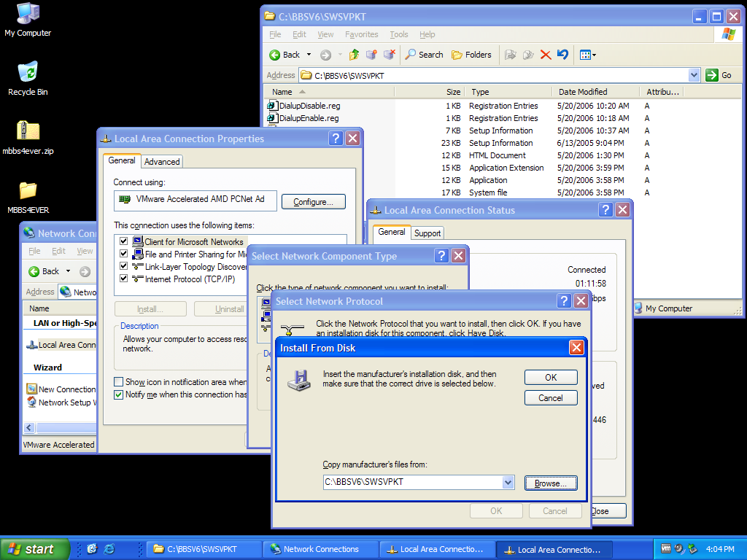Screen dimensions: 747x560
Task: Launch Internet Explorer from Quick Launch
Action: 109,549
